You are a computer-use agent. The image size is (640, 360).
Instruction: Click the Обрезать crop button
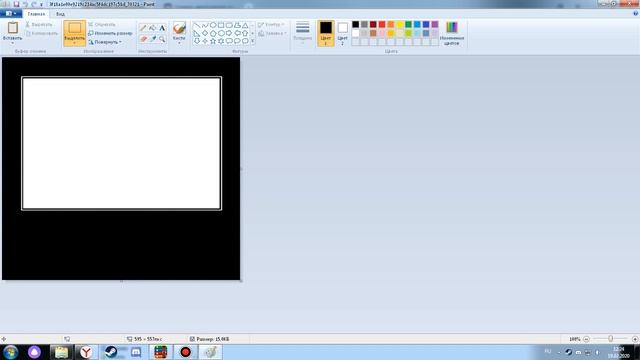(x=102, y=24)
